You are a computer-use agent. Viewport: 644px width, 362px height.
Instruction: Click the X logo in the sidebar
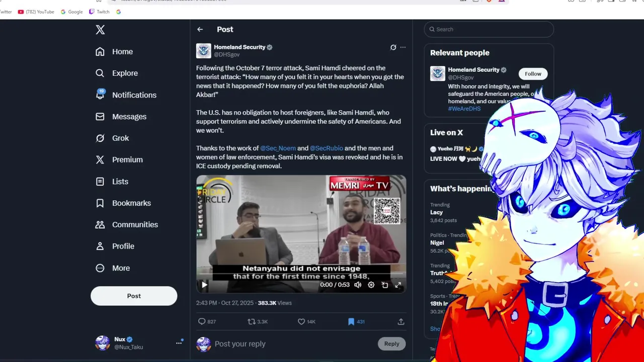click(100, 30)
